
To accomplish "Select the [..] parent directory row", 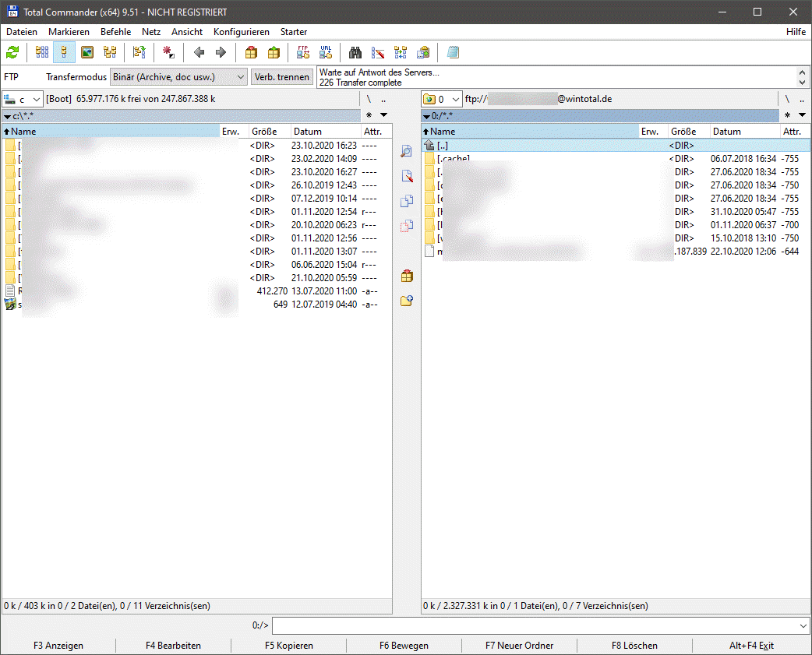I will coord(616,146).
